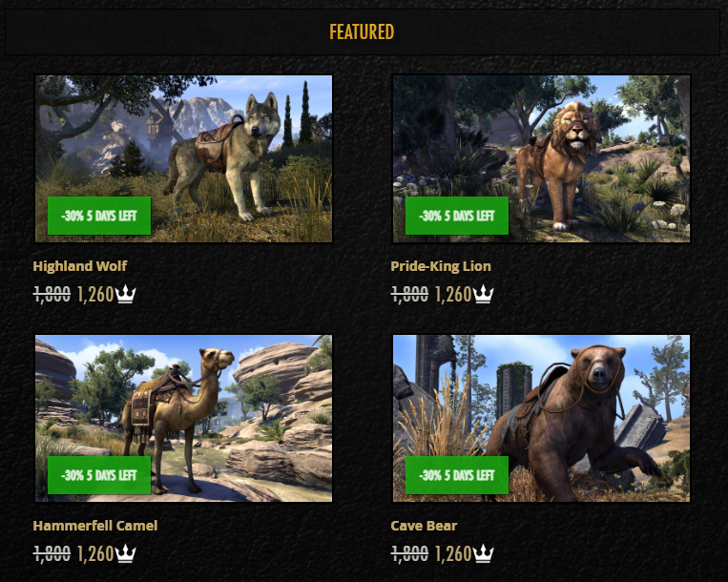Image resolution: width=728 pixels, height=582 pixels.
Task: Open the Pride-King Lion mount image
Action: coord(541,158)
